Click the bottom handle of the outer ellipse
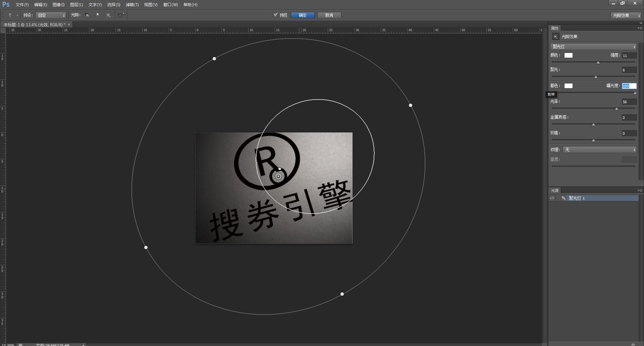 pos(342,294)
